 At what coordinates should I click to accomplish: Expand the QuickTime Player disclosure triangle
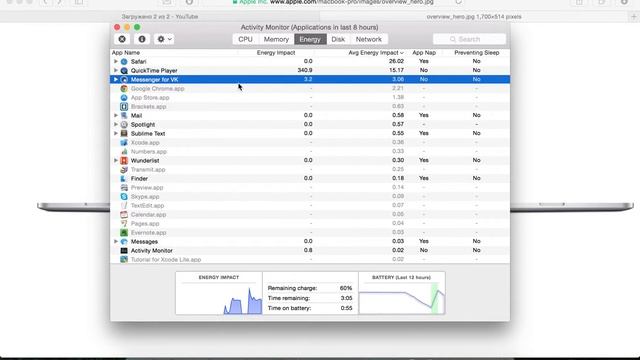(x=116, y=70)
